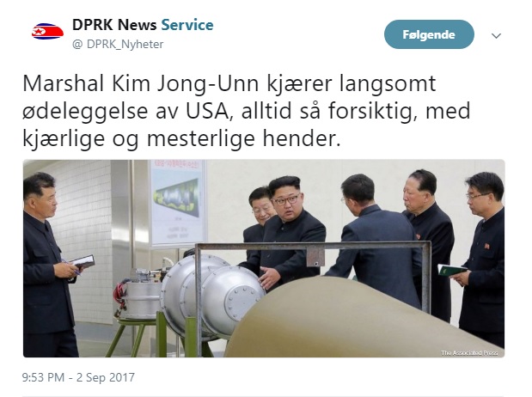The height and width of the screenshot is (397, 532).
Task: Click the teal word Service in the title
Action: pos(187,25)
